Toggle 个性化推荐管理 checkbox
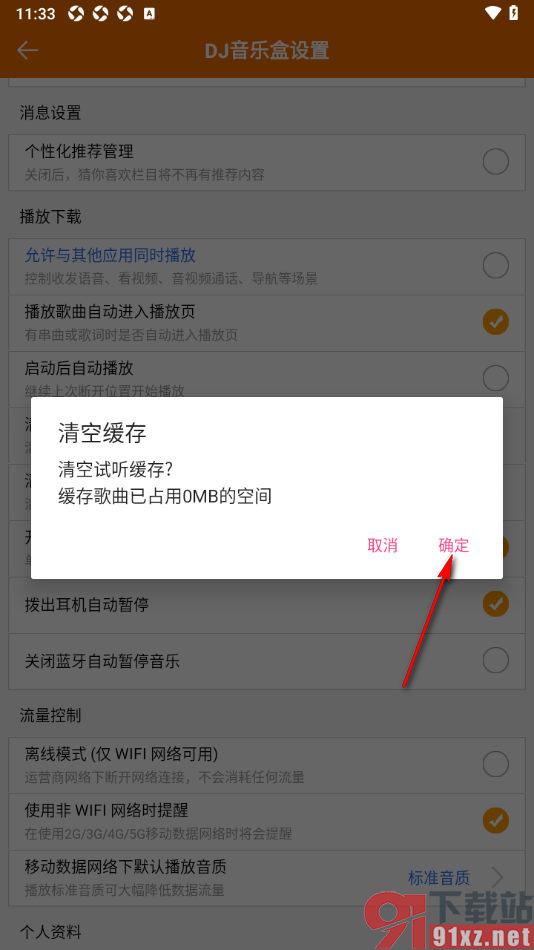This screenshot has width=534, height=950. pos(495,162)
